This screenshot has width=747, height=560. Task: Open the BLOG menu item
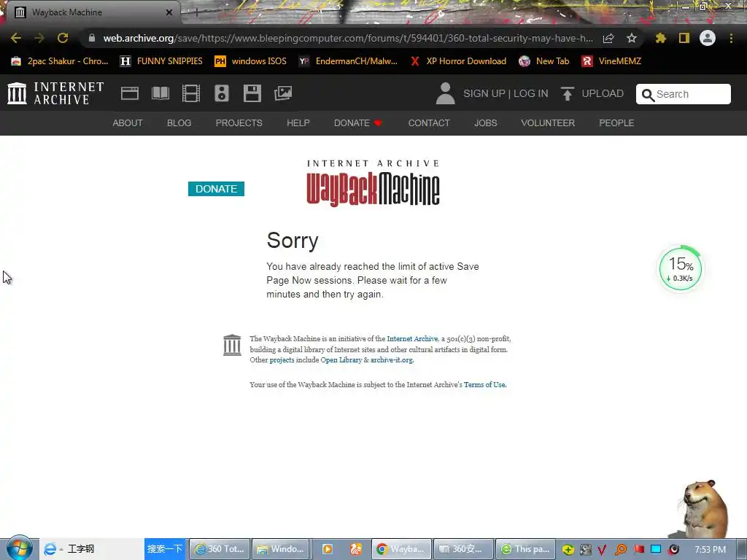coord(179,122)
